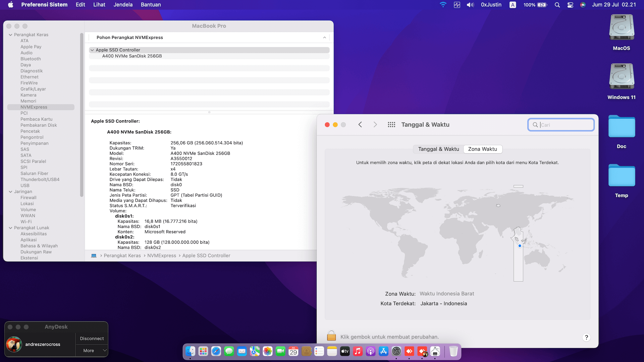
Task: Launch FaceTime from the dock
Action: [280, 351]
